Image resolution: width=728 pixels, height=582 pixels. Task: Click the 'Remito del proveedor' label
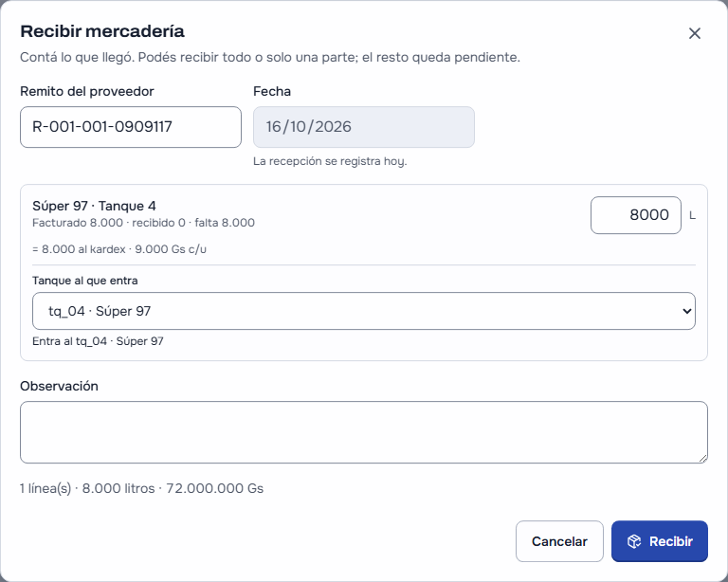click(87, 91)
